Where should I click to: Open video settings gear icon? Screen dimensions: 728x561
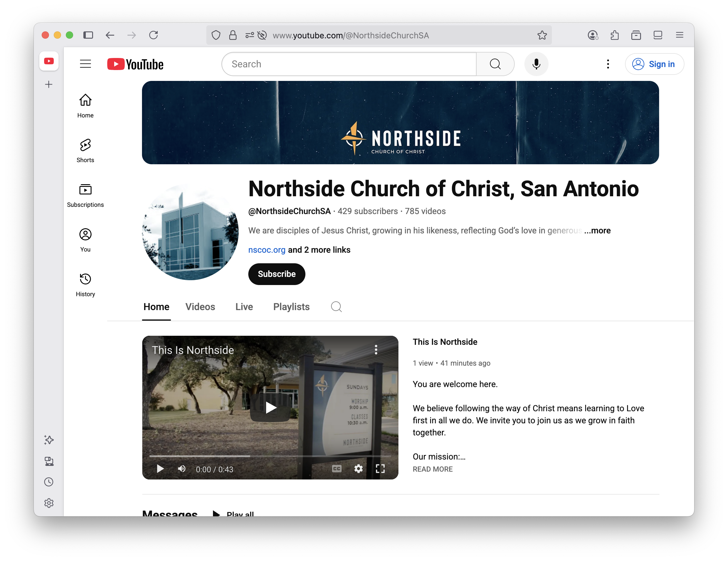(x=358, y=469)
